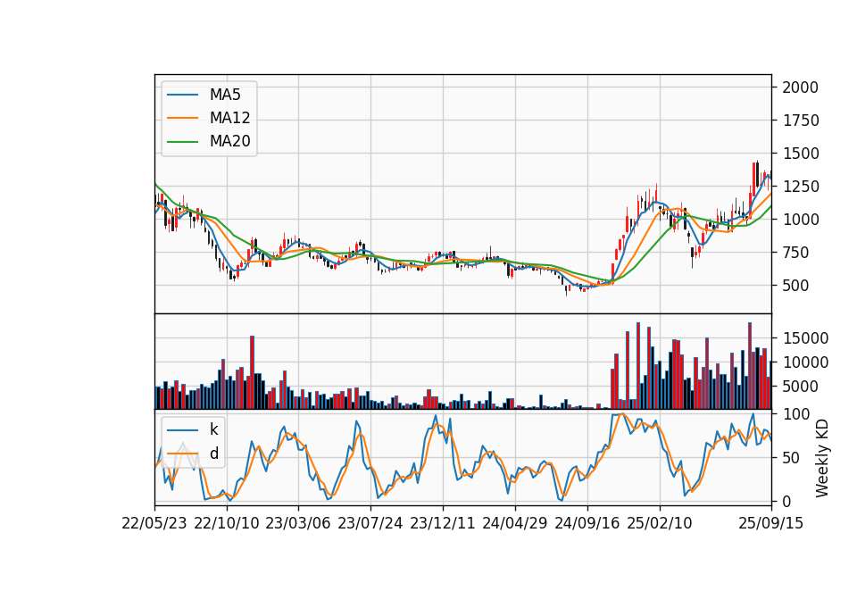This screenshot has width=857, height=616.
Task: Click the 500 price axis label
Action: tap(795, 286)
